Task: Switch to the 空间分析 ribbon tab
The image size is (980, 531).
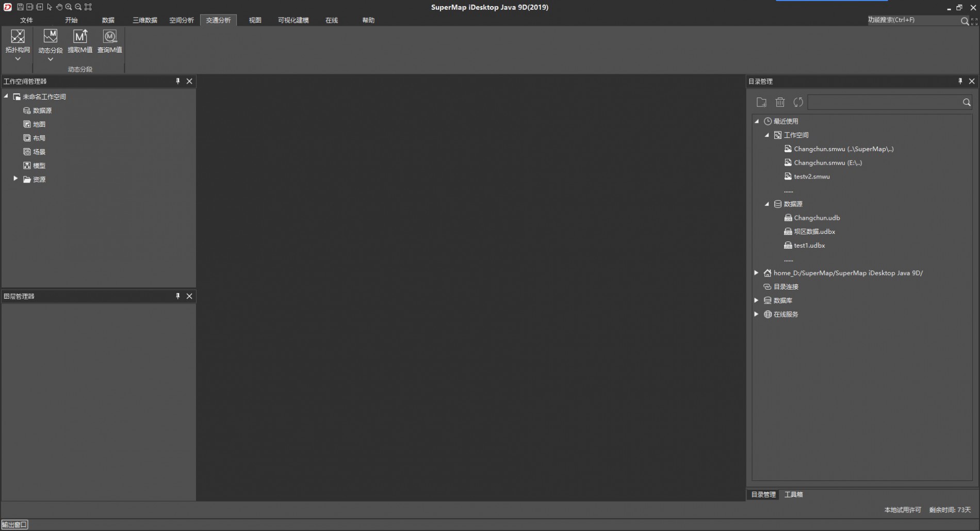Action: (x=182, y=20)
